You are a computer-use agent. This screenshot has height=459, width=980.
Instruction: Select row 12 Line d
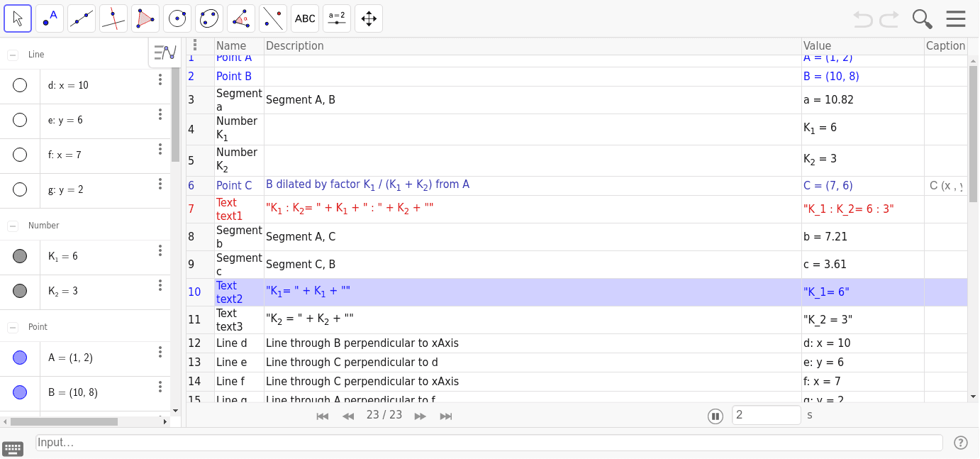coord(577,343)
